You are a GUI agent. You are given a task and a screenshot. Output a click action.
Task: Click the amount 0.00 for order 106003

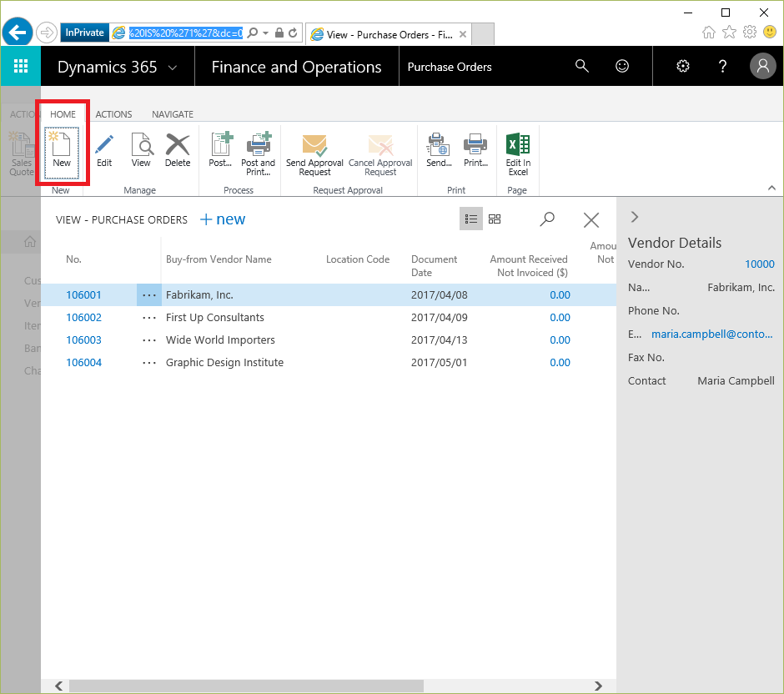click(x=560, y=340)
